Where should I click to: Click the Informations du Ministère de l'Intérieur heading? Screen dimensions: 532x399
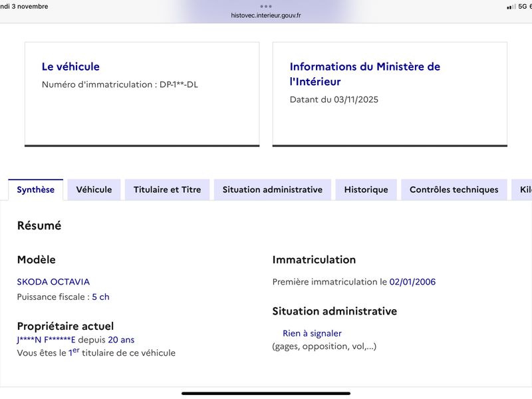364,74
